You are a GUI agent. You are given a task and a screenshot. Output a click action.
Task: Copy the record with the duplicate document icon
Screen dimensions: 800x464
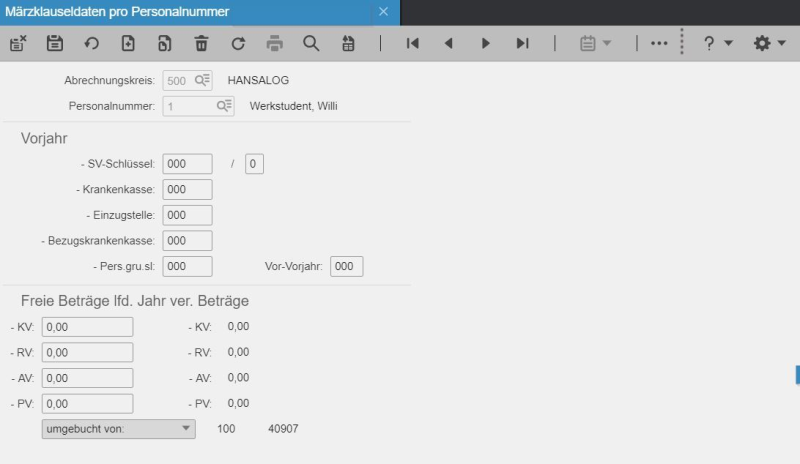pos(164,43)
